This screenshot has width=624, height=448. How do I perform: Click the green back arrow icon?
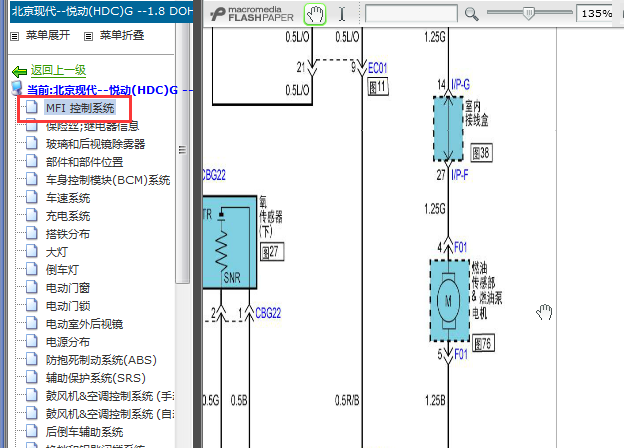(x=19, y=72)
